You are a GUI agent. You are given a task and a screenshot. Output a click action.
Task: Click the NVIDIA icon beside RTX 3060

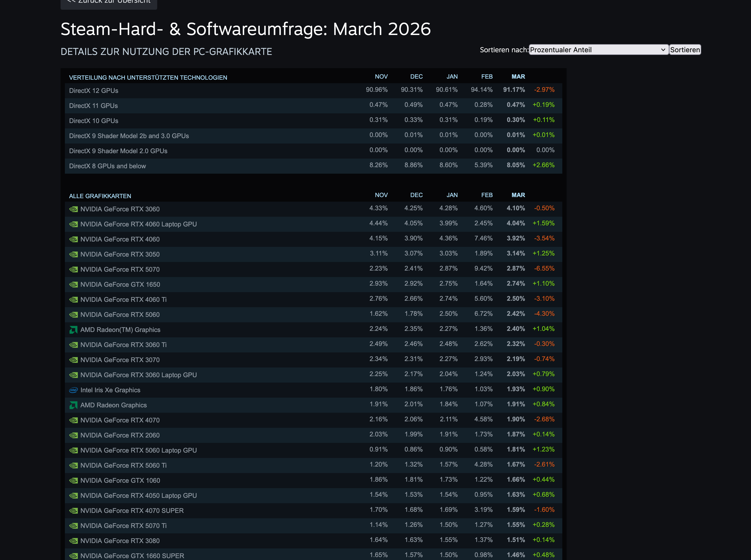[73, 209]
